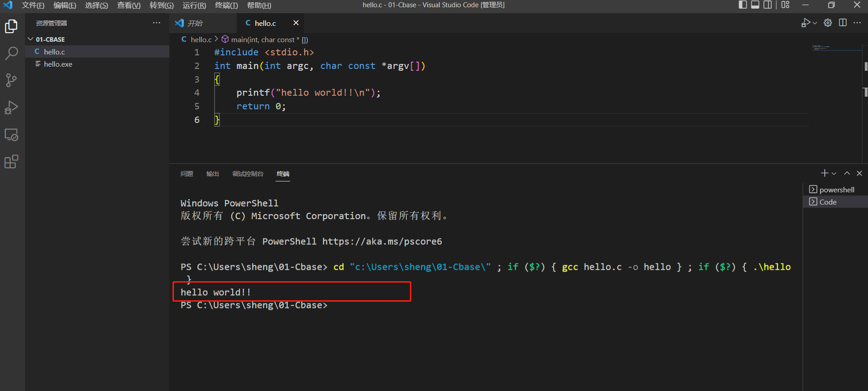Maximize the terminal panel
The width and height of the screenshot is (868, 391).
point(847,173)
